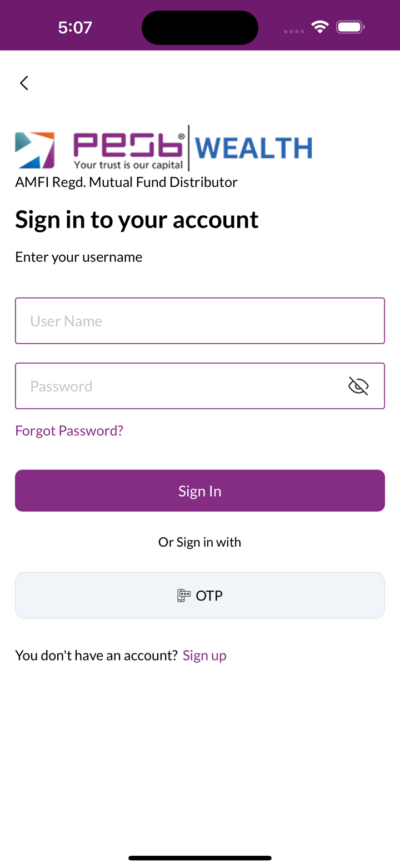The width and height of the screenshot is (400, 868).
Task: Choose the OTP sign-in button
Action: pyautogui.click(x=200, y=596)
